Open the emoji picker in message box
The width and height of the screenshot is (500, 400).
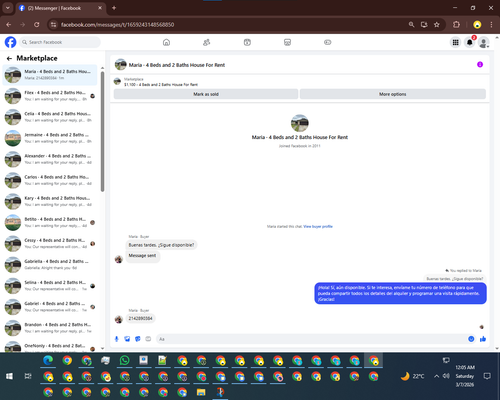(x=471, y=339)
